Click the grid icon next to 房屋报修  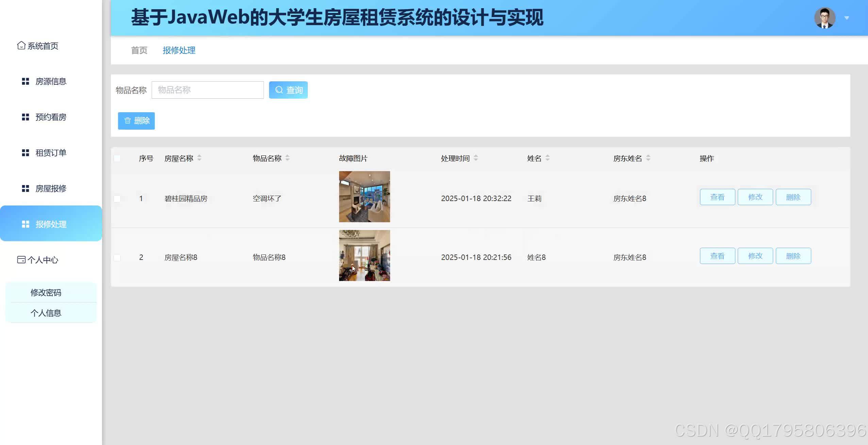(x=26, y=188)
